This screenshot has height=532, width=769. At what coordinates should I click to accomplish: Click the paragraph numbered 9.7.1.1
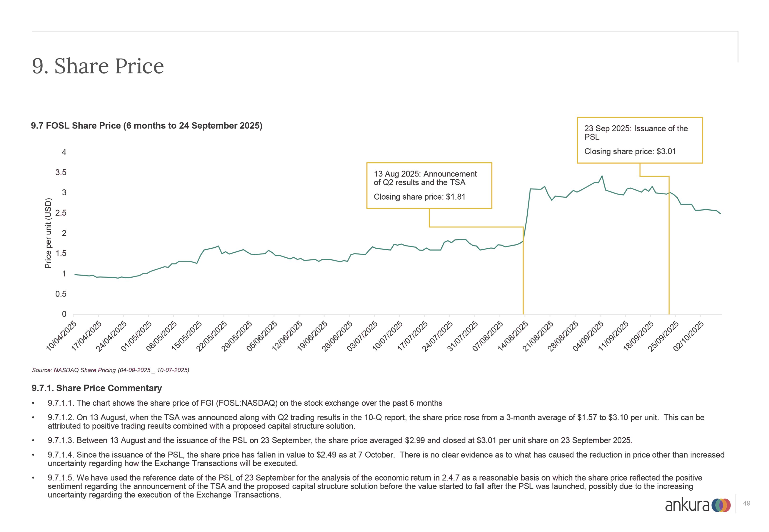pos(245,403)
